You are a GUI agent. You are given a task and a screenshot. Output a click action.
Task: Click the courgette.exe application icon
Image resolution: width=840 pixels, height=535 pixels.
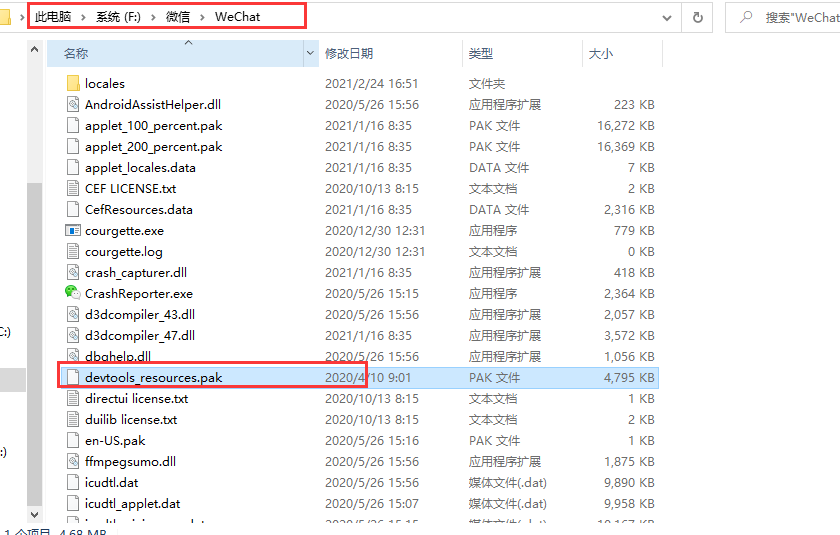[x=73, y=230]
